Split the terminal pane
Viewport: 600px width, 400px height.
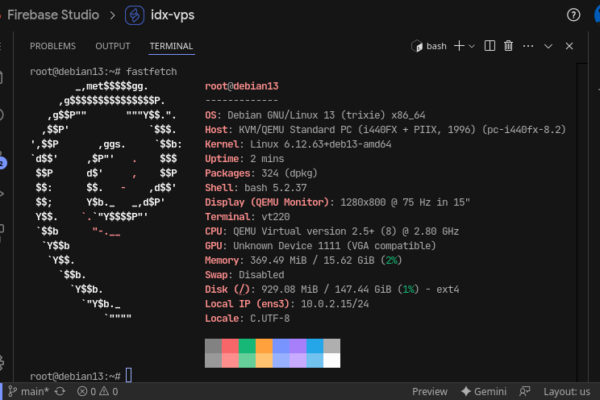coord(489,46)
